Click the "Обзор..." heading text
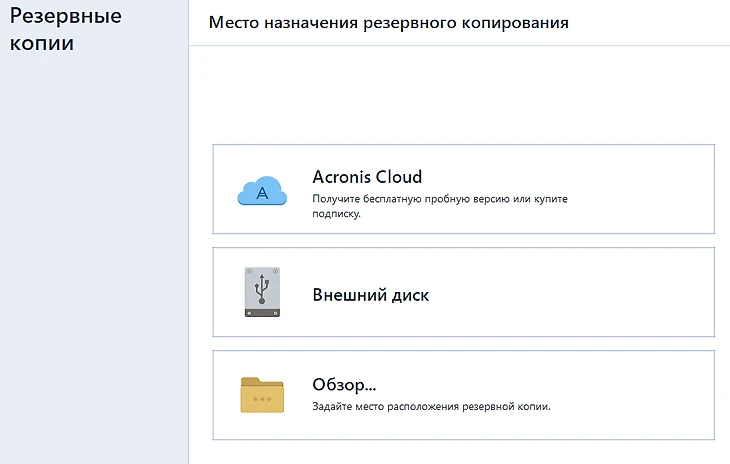Viewport: 730px width, 464px height. tap(350, 385)
